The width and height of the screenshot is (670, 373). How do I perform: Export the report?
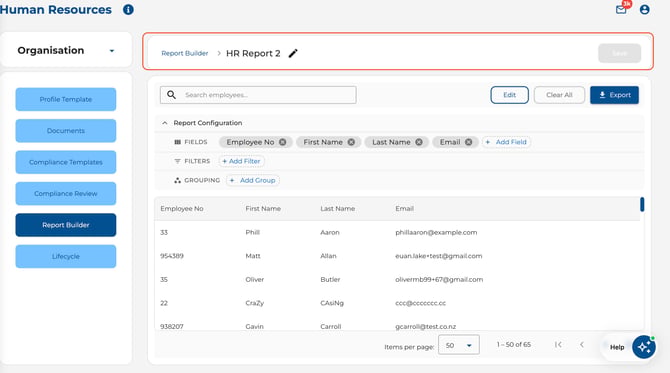coord(614,95)
